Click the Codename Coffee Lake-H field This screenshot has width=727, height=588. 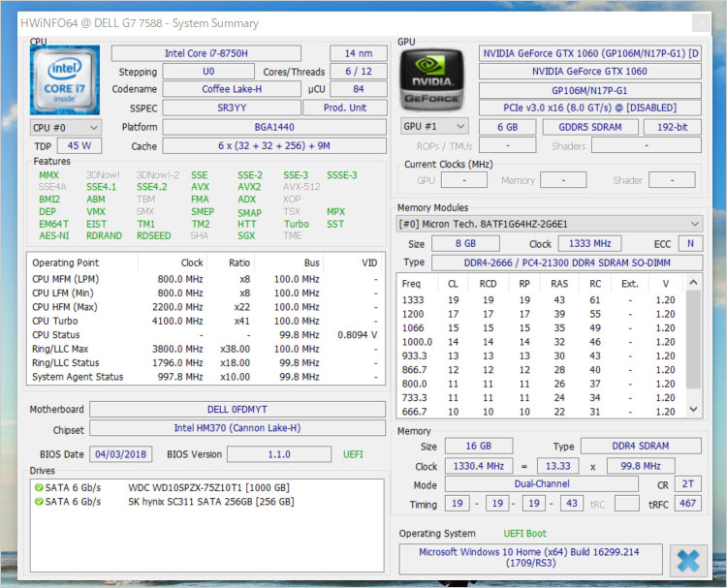coord(232,89)
